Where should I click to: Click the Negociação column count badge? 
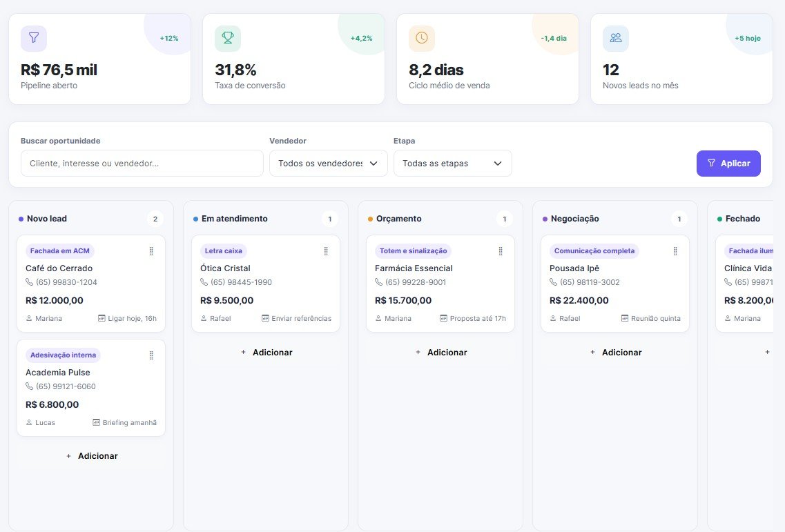click(679, 219)
